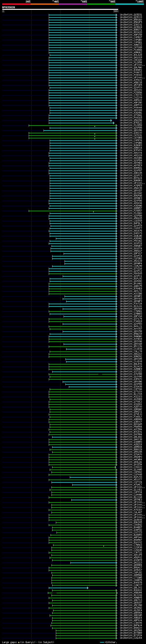Select the UniRef100_Q8R964 label
This screenshot has width=146, height=644.
[x=131, y=613]
